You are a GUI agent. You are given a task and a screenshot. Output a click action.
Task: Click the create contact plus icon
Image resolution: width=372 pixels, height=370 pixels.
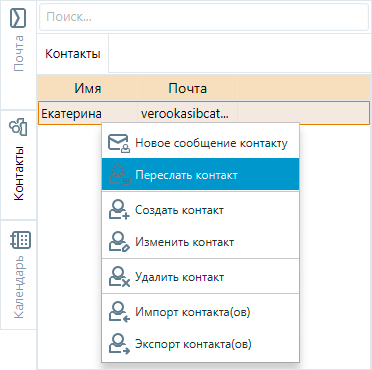pos(119,210)
